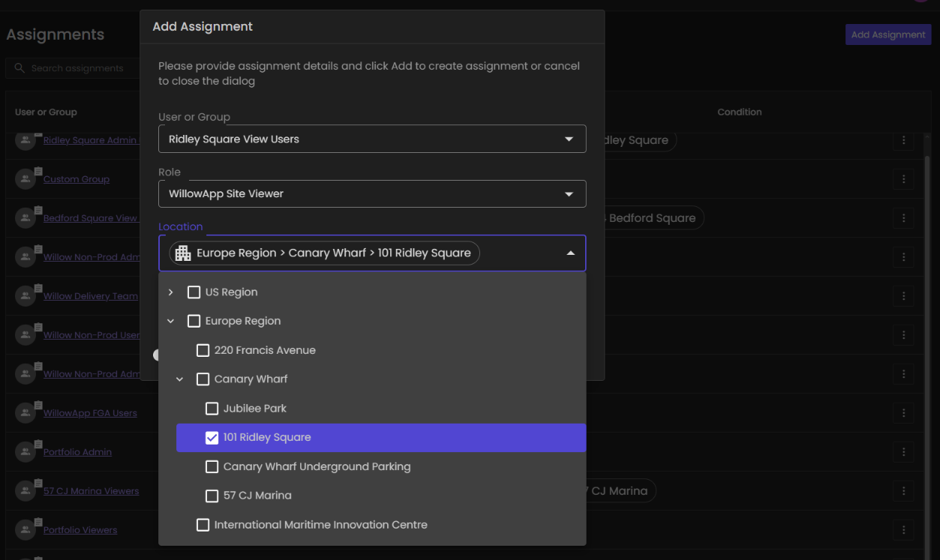
Task: Open the User or Group dropdown
Action: [x=372, y=139]
